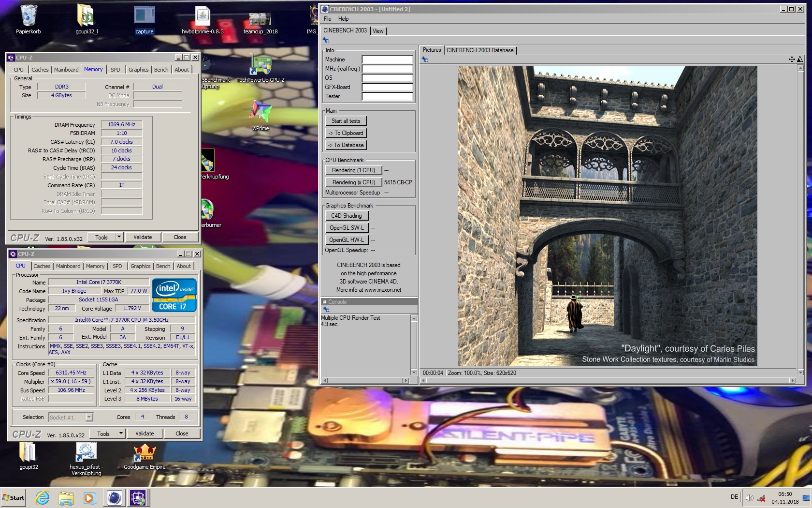Screen dimensions: 812x508
Task: Click Close in the lower CPU-Z window
Action: [x=182, y=433]
